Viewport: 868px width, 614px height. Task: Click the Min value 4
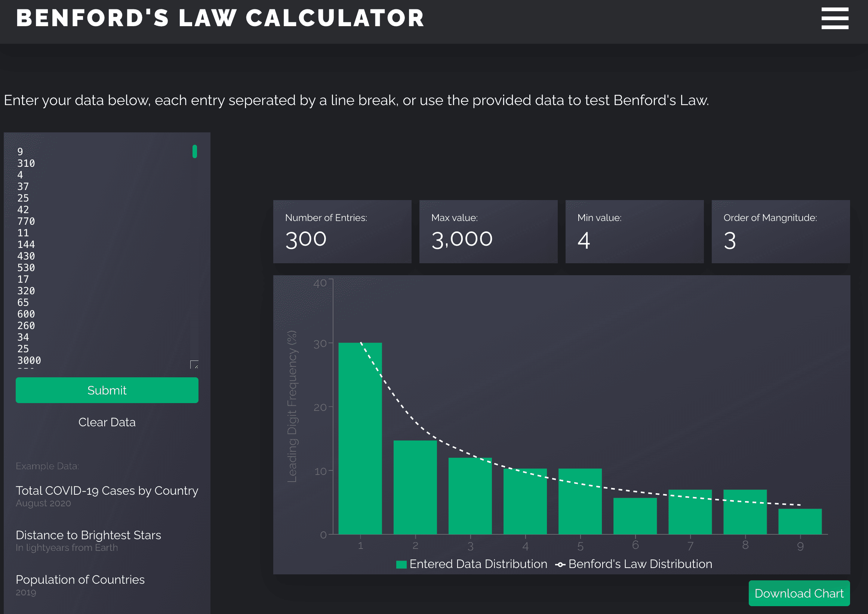[584, 240]
